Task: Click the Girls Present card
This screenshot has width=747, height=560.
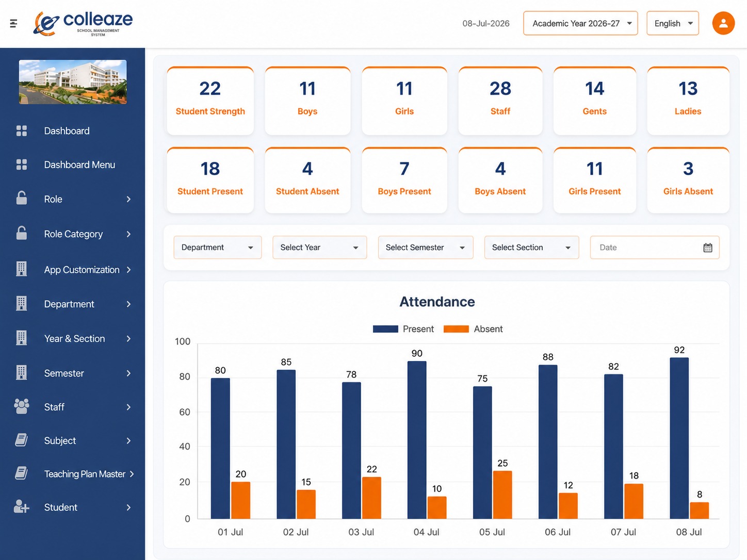Action: coord(595,180)
